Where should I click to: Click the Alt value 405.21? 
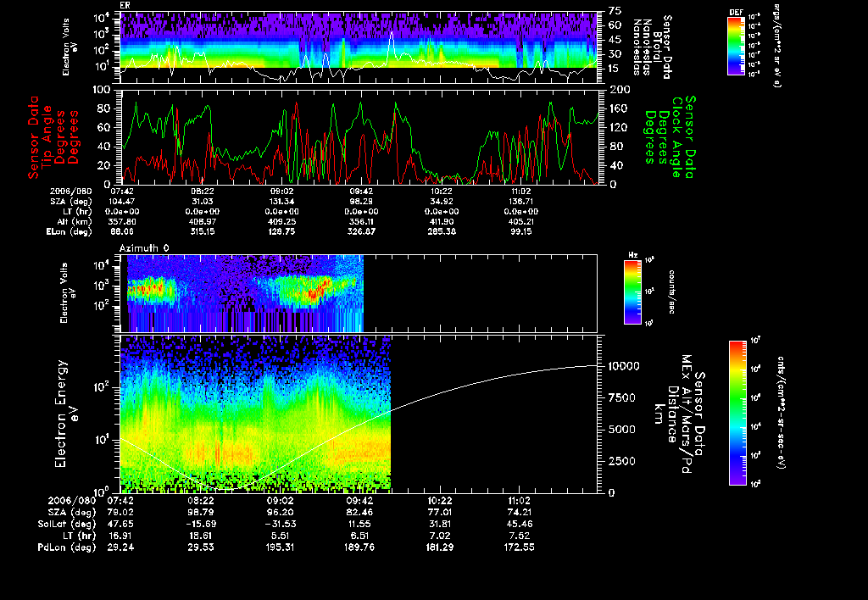[521, 222]
